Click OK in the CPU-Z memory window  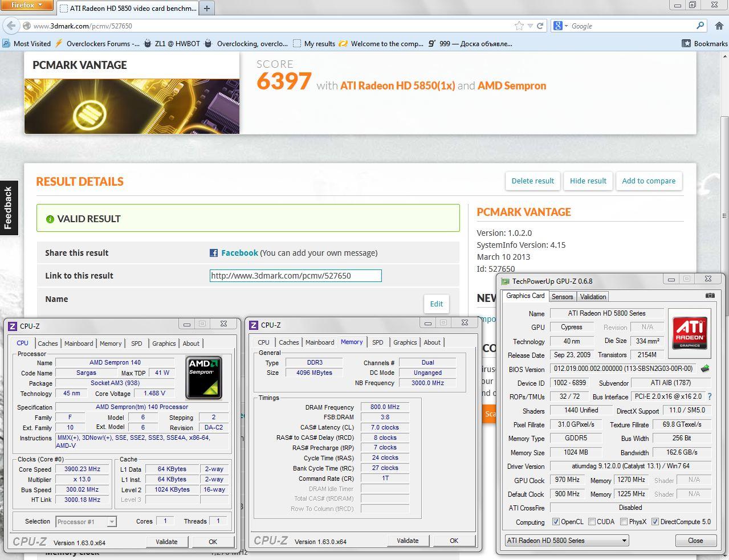pos(454,541)
